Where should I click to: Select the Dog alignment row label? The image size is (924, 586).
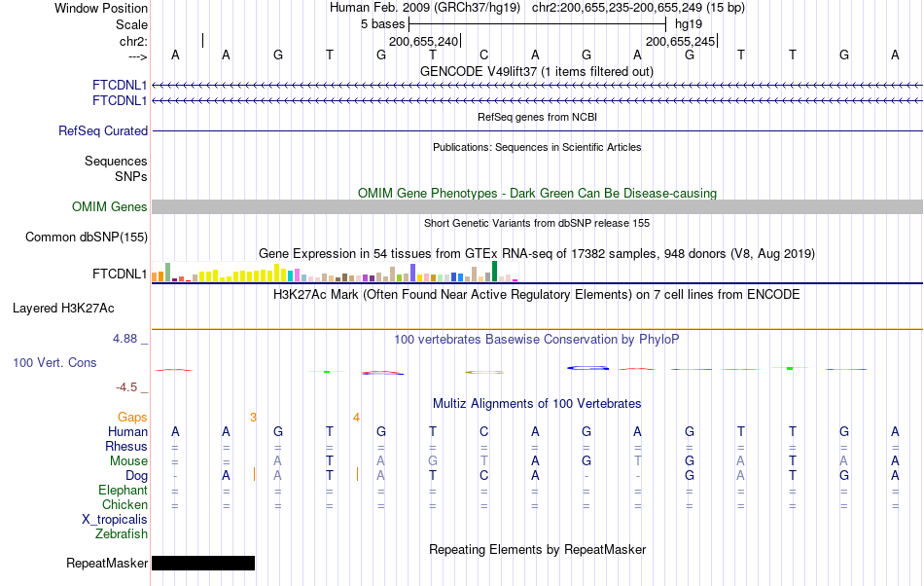[x=136, y=476]
